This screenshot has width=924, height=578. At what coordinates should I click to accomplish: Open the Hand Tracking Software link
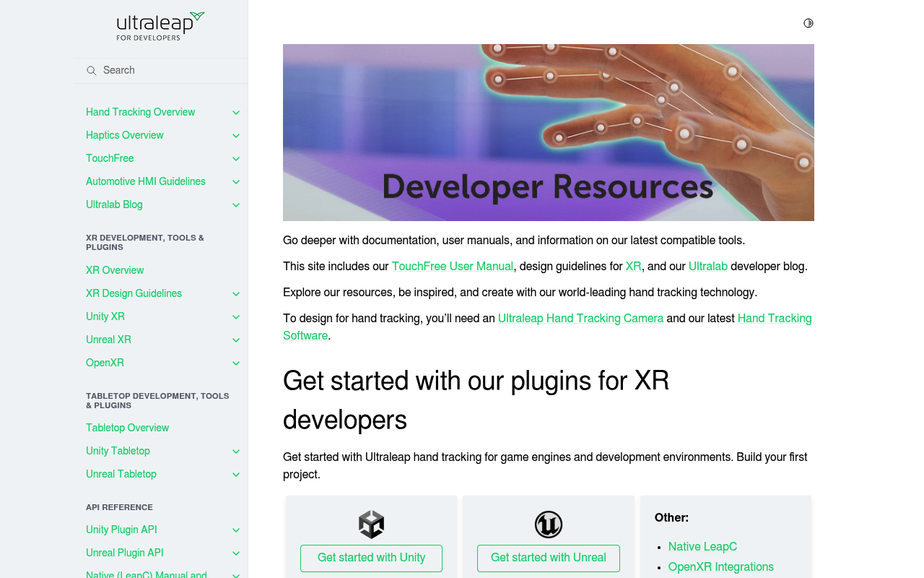(775, 319)
